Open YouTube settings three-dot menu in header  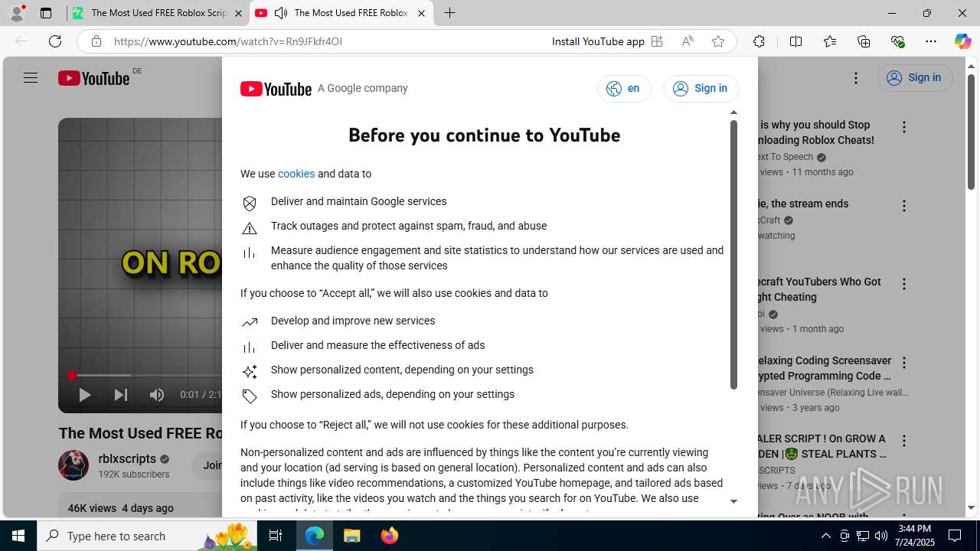pos(856,78)
